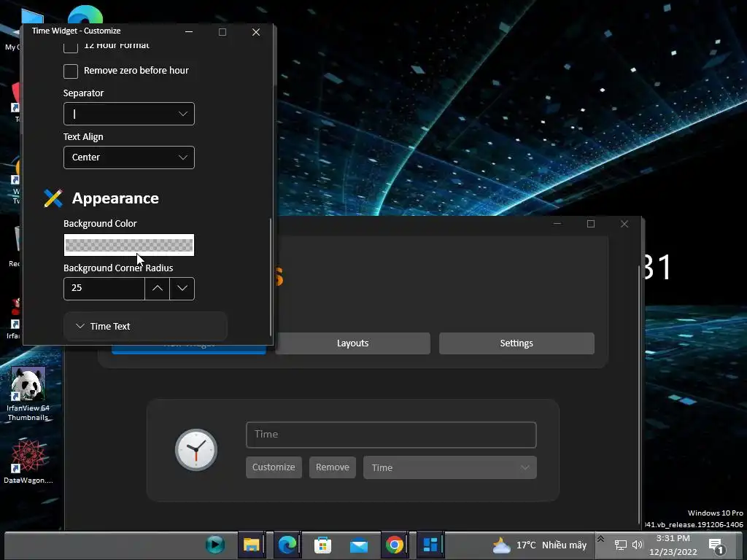Decrease Background Corner Radius with down arrow

pos(182,288)
